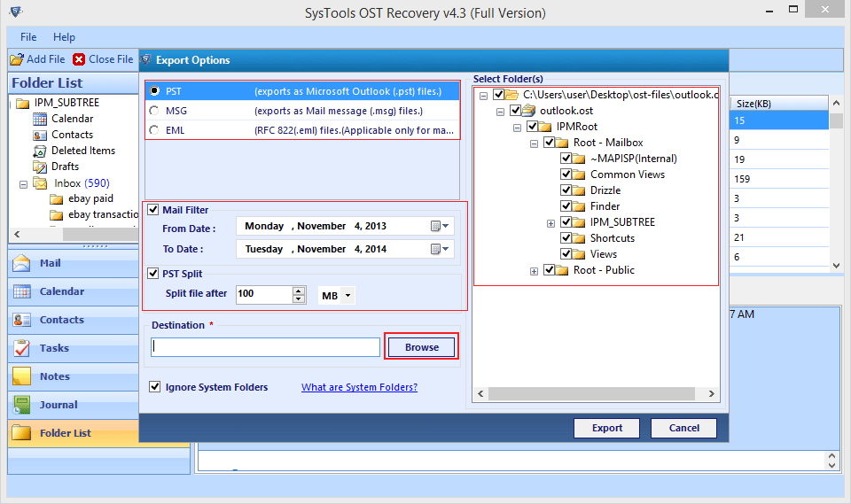Collapse the Root - Mailbox node
The image size is (851, 504).
click(534, 143)
